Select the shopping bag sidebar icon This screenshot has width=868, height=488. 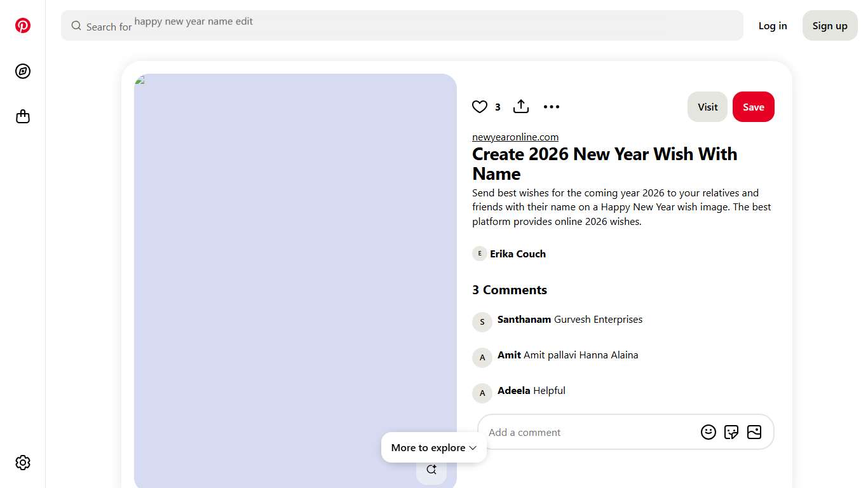(x=23, y=116)
